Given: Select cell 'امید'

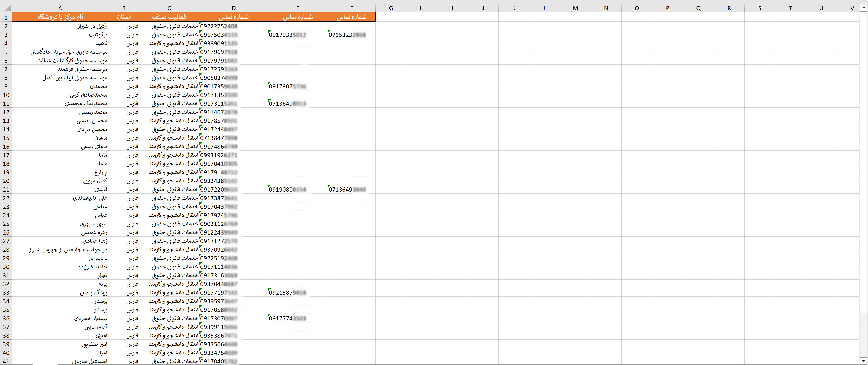Looking at the screenshot, I should pyautogui.click(x=60, y=353).
